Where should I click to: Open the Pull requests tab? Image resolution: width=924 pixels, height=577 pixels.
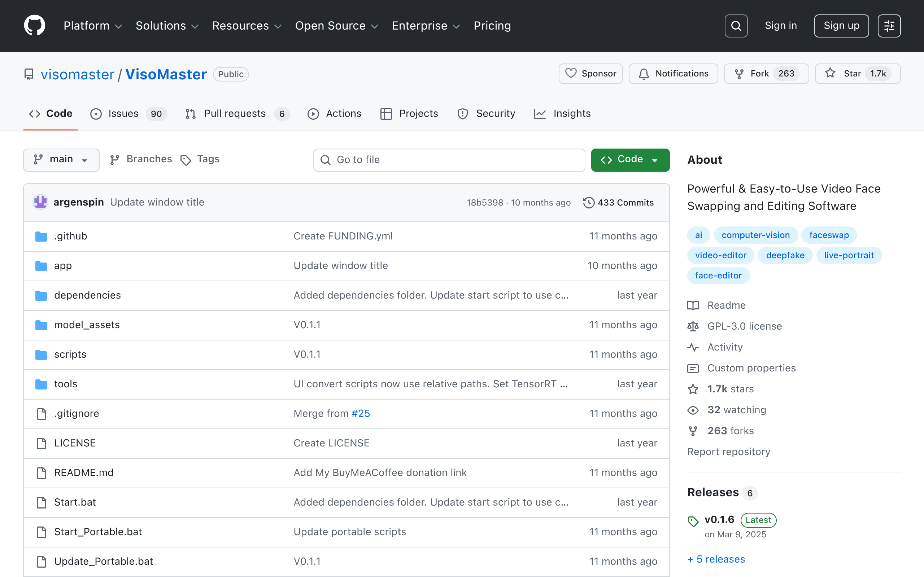click(x=237, y=114)
